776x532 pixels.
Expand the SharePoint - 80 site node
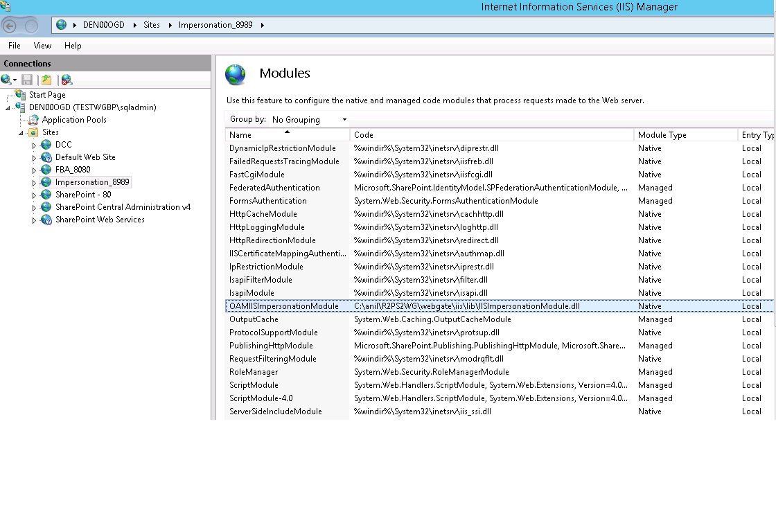pyautogui.click(x=34, y=195)
